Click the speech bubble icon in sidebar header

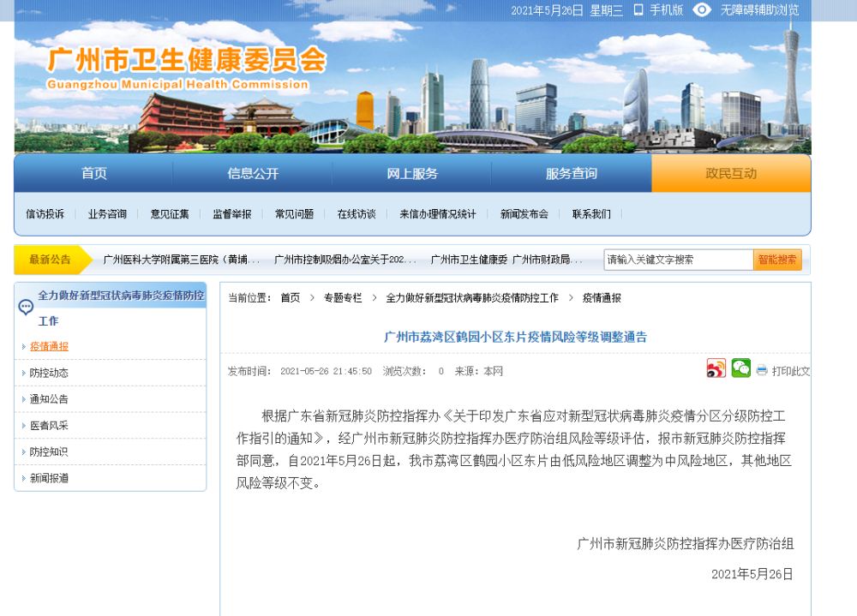26,307
